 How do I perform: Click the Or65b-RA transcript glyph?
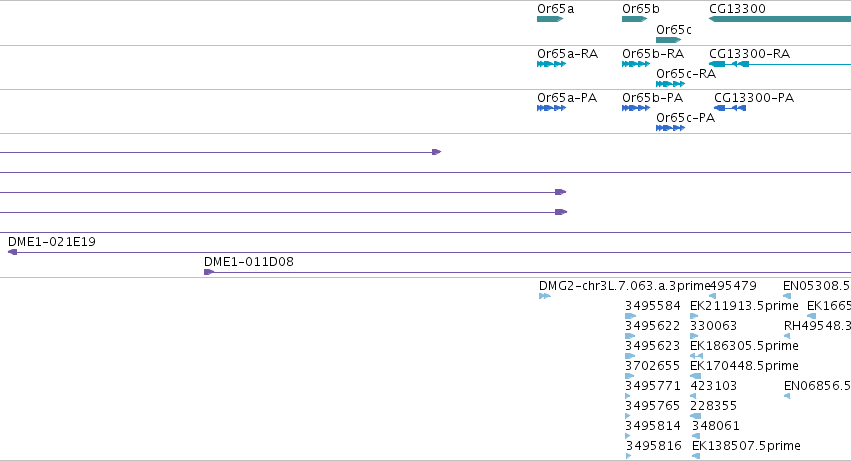(636, 64)
